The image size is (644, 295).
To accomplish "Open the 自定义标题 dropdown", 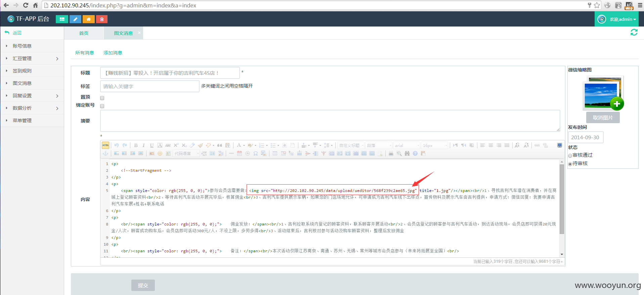I will [x=351, y=145].
